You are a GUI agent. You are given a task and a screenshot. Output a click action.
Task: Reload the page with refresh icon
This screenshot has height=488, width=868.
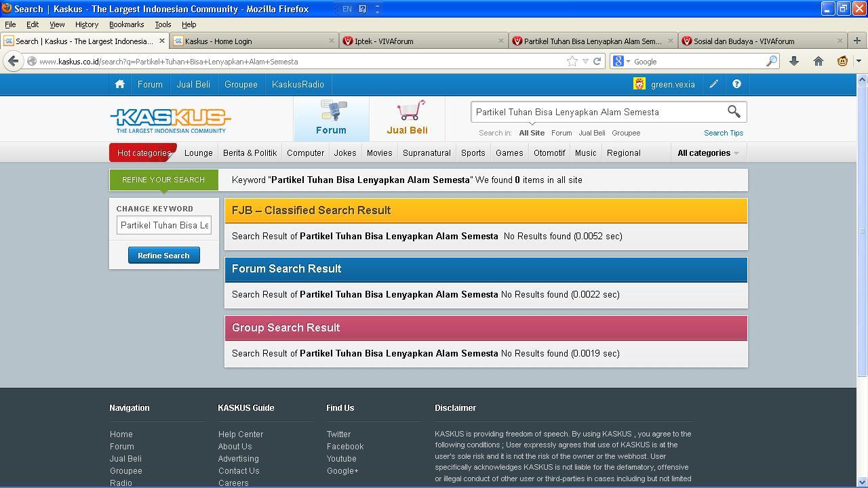(x=597, y=61)
